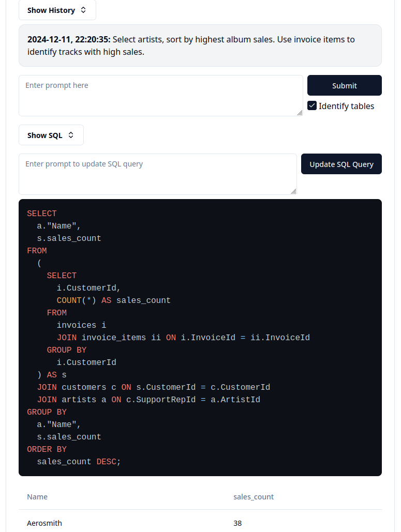Sort results by the Name column header

(x=37, y=497)
